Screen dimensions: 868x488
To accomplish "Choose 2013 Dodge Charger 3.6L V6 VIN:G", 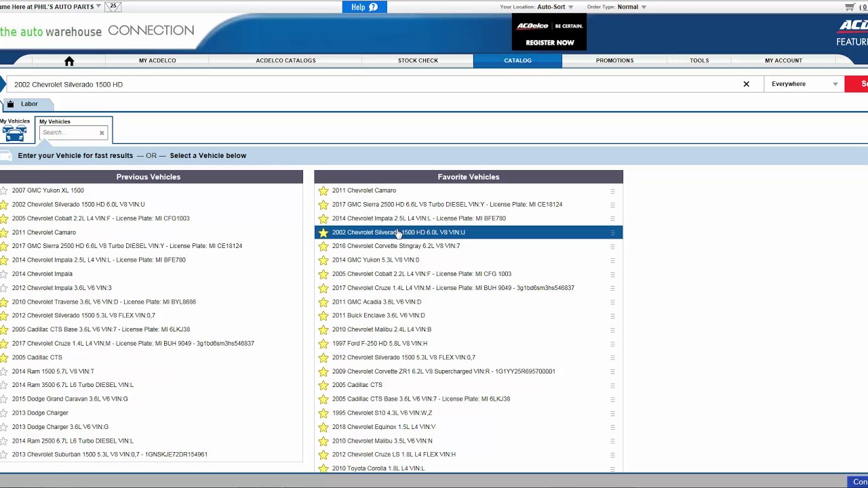I will click(x=60, y=427).
